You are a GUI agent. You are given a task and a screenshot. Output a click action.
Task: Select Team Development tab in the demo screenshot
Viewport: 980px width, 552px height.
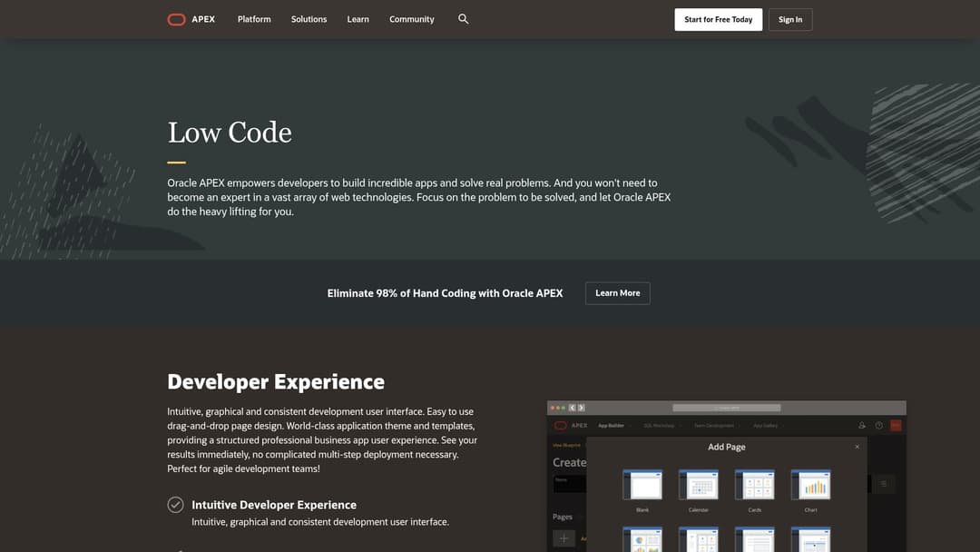point(714,426)
